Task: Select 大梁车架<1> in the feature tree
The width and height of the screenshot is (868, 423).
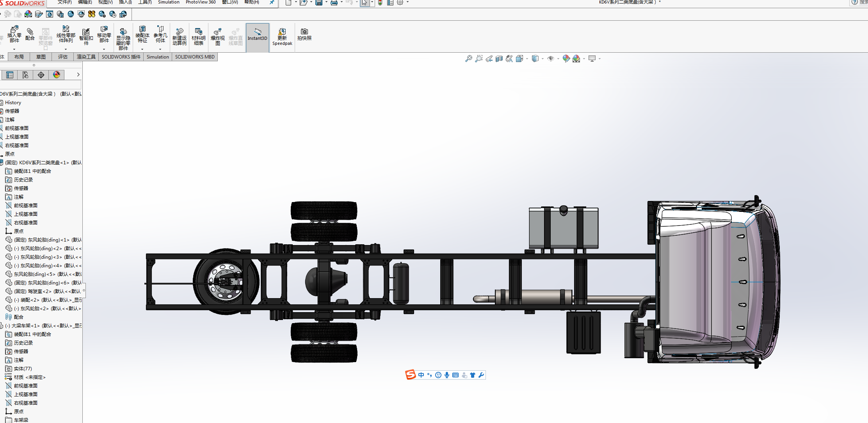Action: click(41, 326)
